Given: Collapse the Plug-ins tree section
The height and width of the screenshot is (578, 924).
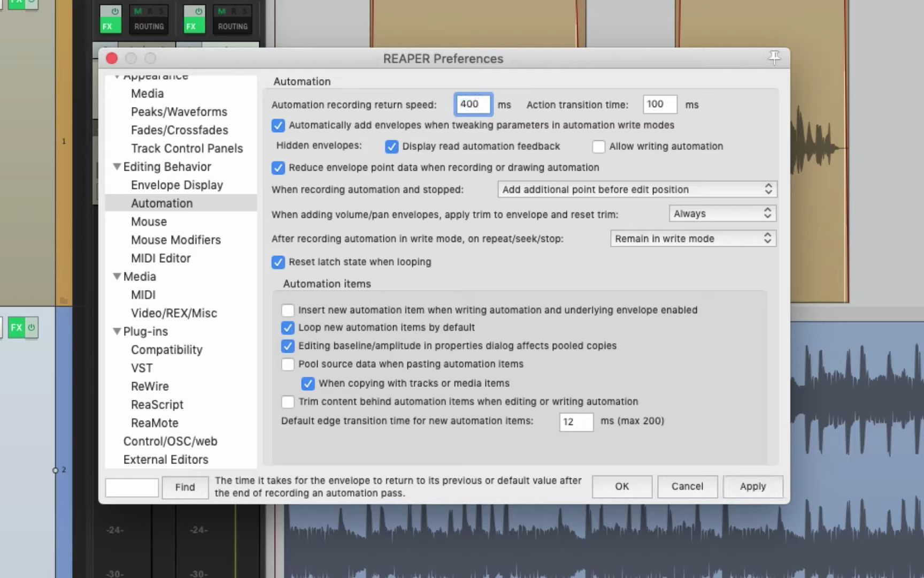Looking at the screenshot, I should click(117, 331).
